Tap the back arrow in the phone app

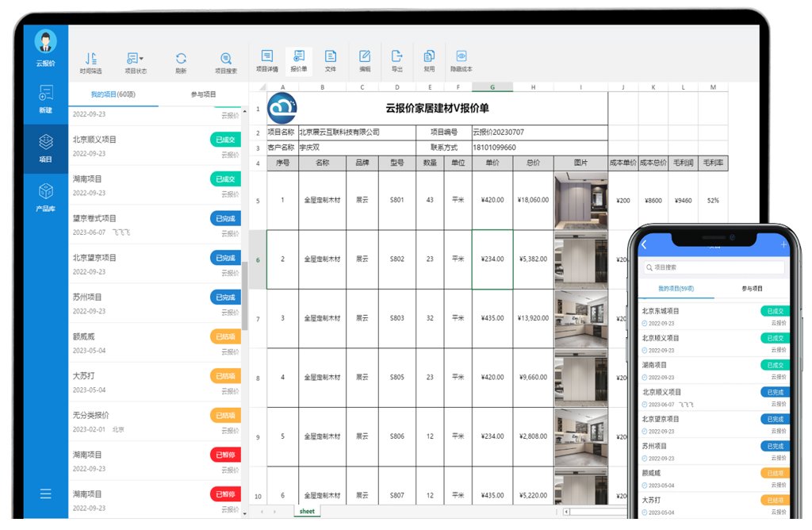pos(644,244)
